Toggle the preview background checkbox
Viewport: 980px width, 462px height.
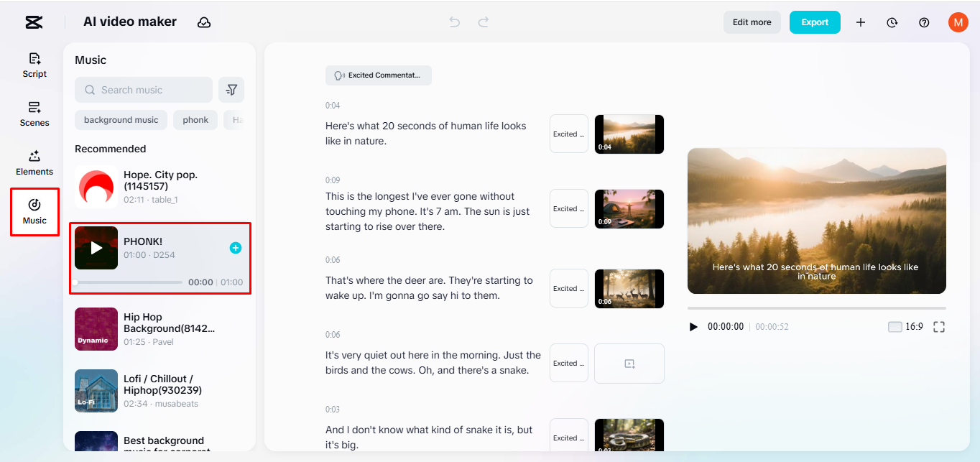coord(895,326)
